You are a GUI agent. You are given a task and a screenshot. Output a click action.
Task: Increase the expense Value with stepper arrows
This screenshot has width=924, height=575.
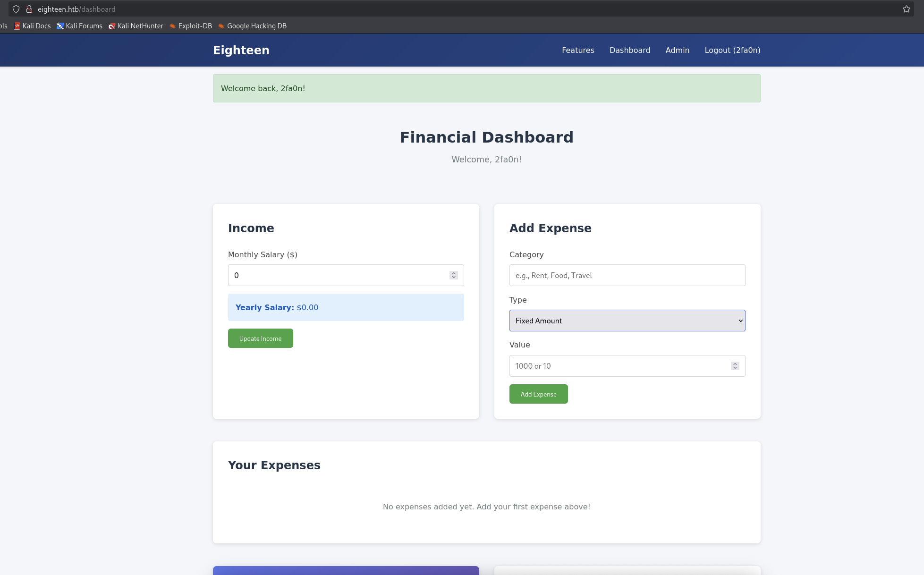(x=735, y=363)
